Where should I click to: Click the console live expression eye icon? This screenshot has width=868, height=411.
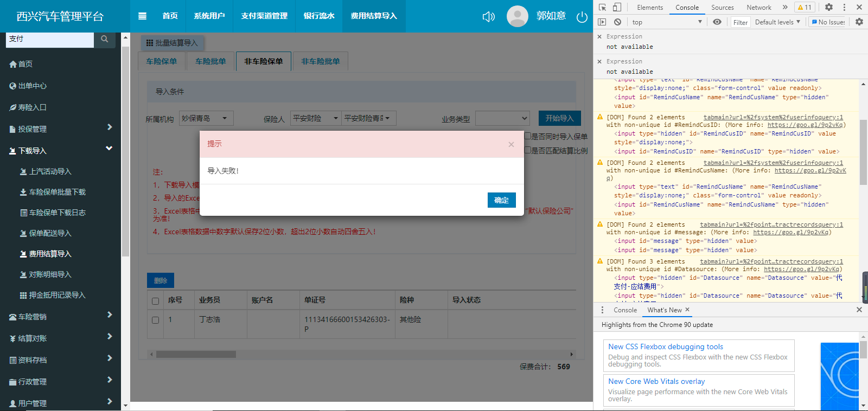click(x=717, y=22)
